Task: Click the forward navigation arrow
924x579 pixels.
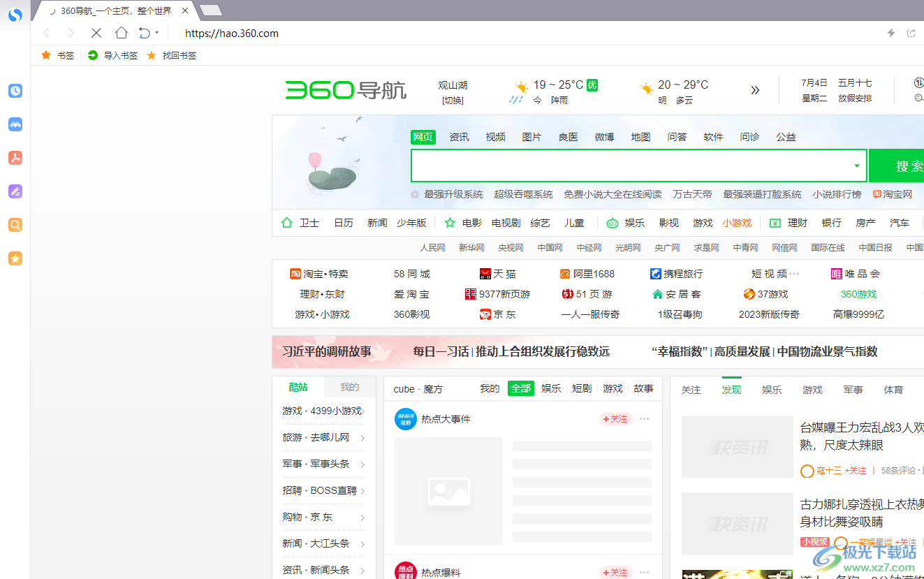Action: [71, 33]
